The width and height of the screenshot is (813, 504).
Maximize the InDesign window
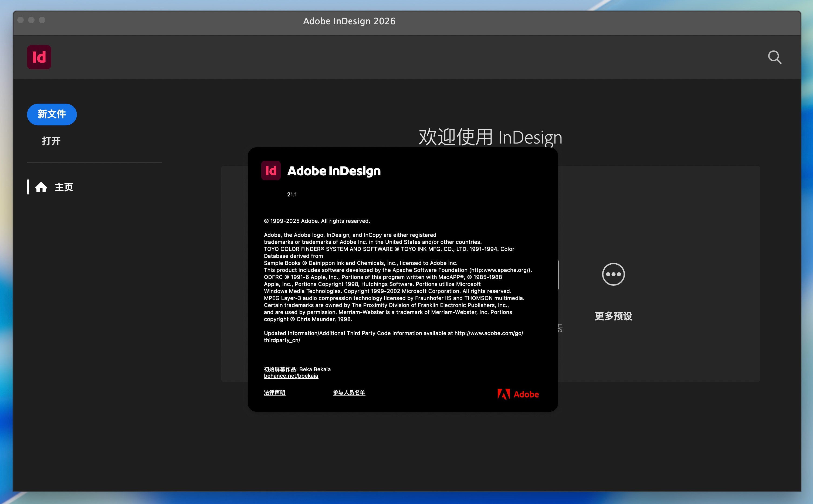tap(42, 20)
